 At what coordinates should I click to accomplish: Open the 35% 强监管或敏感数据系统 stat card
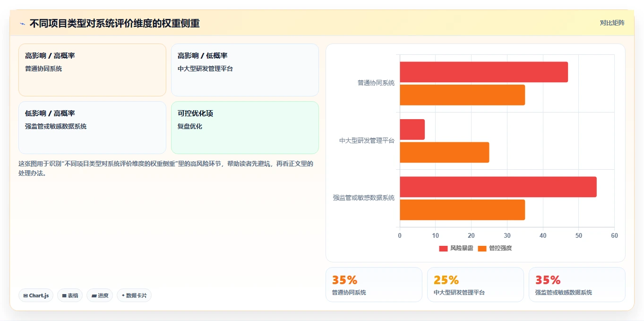tap(577, 285)
